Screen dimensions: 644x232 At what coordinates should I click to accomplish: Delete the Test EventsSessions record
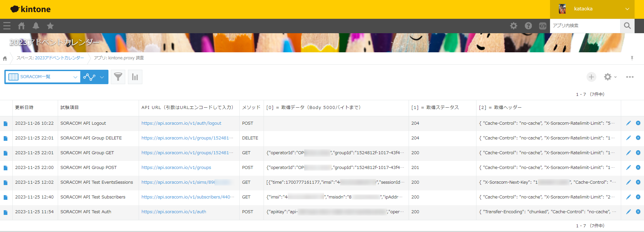pos(638,182)
